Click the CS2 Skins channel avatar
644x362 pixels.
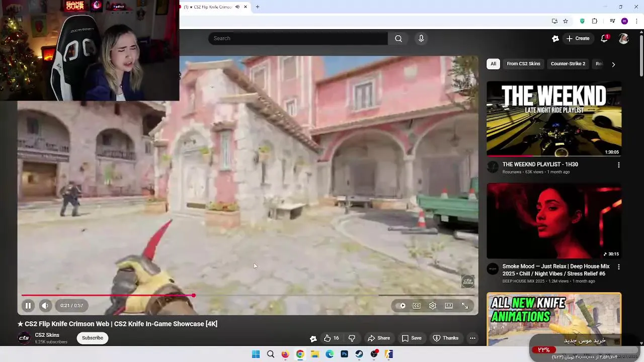click(24, 338)
